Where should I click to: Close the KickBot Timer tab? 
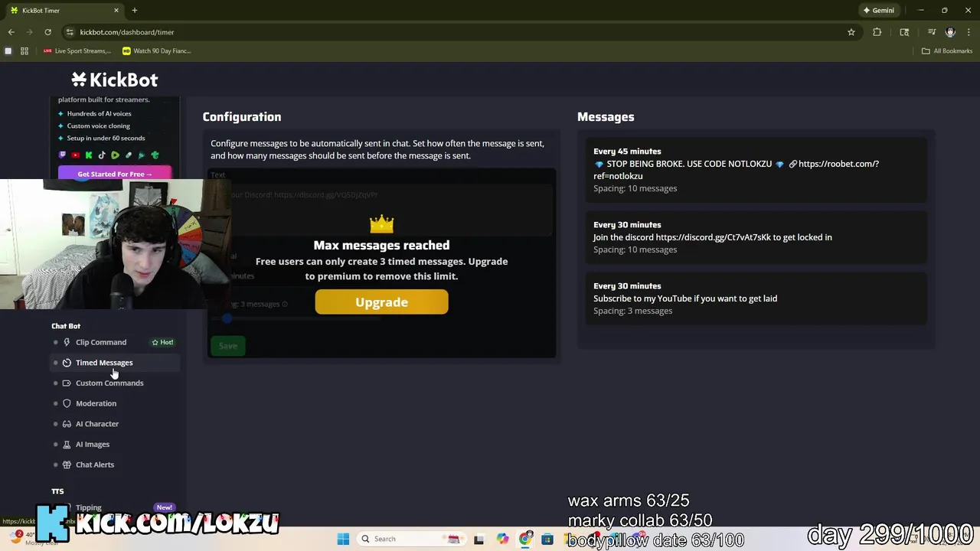click(116, 11)
